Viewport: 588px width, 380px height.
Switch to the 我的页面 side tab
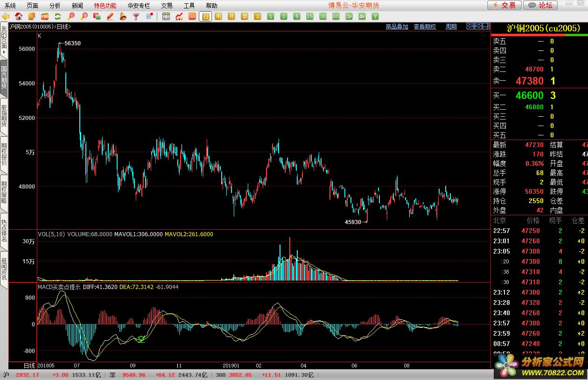point(4,41)
